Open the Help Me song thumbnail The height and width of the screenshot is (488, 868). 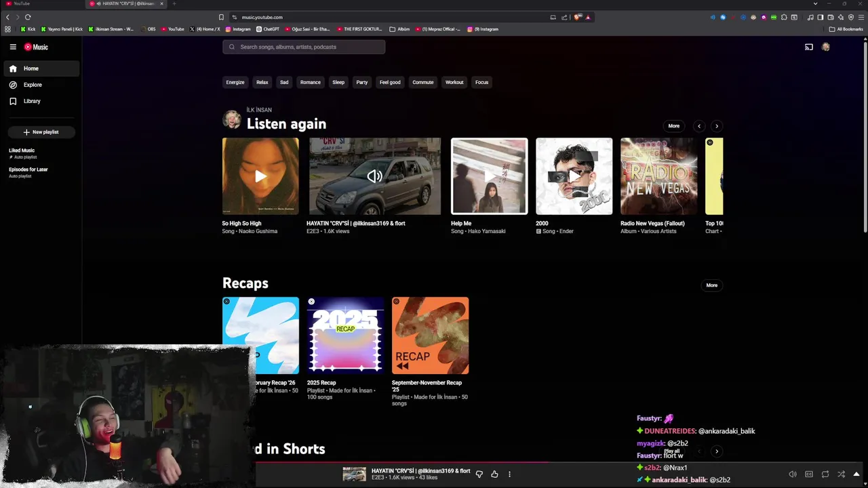click(x=490, y=176)
